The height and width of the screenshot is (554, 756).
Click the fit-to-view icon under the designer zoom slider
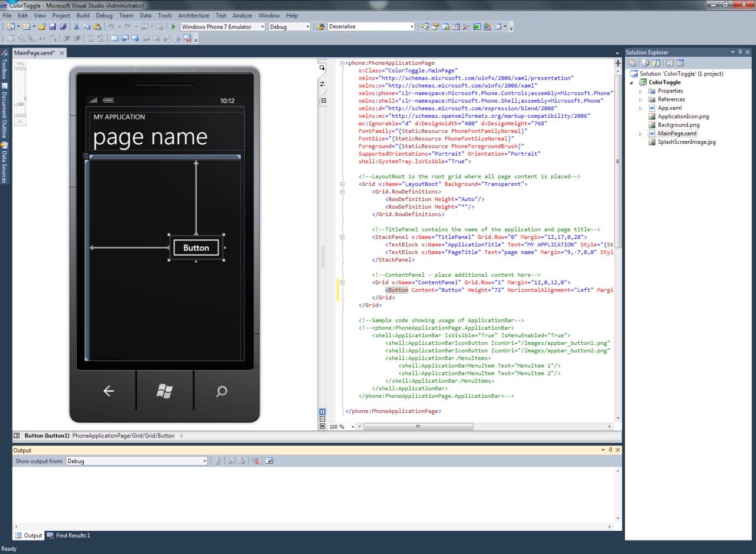pyautogui.click(x=20, y=121)
